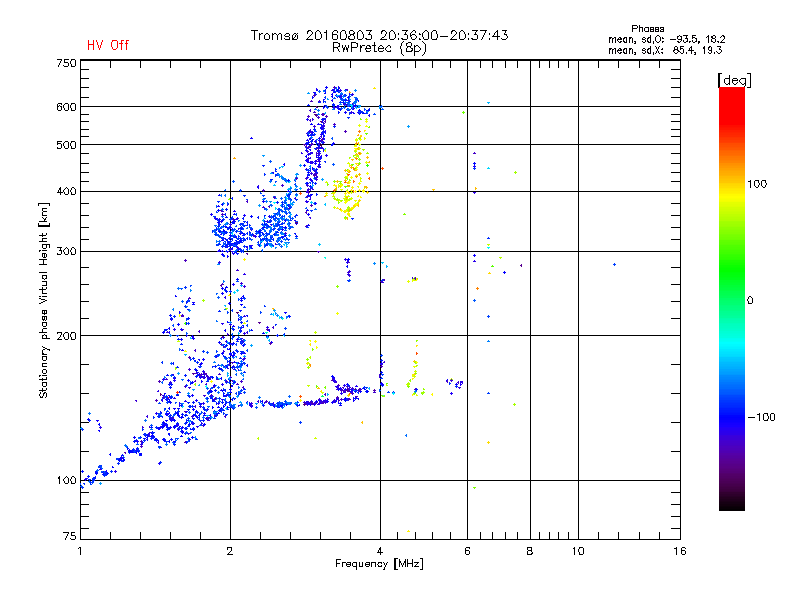Click x-axis tick label '1'
This screenshot has width=800, height=600.
[80, 551]
